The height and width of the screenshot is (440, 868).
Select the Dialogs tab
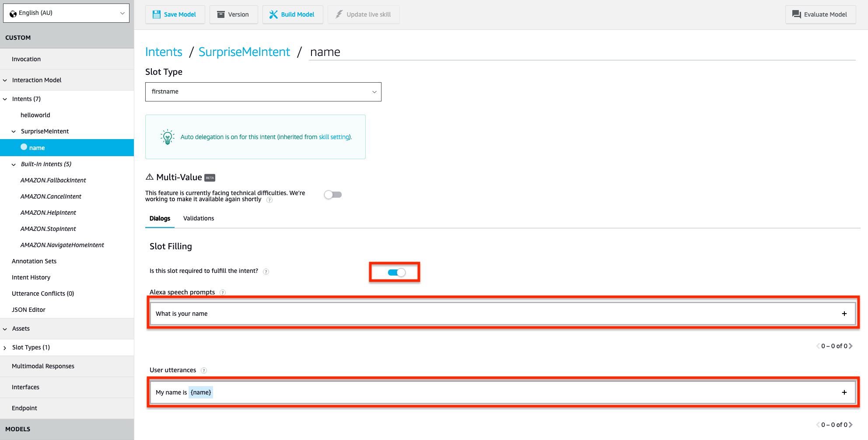coord(160,218)
